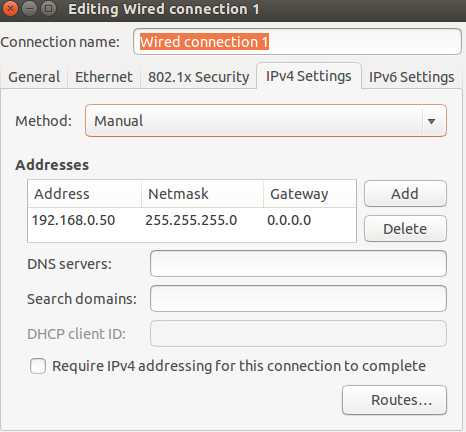The image size is (466, 432).
Task: Open the Ethernet tab
Action: tap(104, 77)
